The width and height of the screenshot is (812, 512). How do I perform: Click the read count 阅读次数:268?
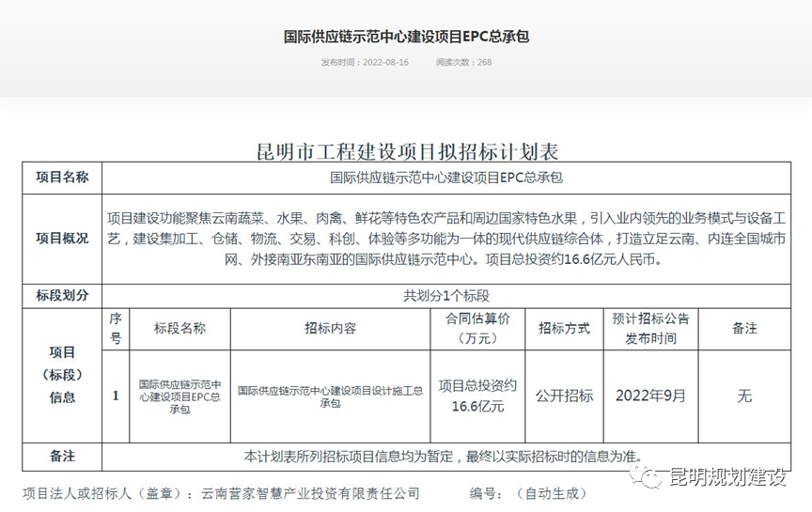(463, 63)
